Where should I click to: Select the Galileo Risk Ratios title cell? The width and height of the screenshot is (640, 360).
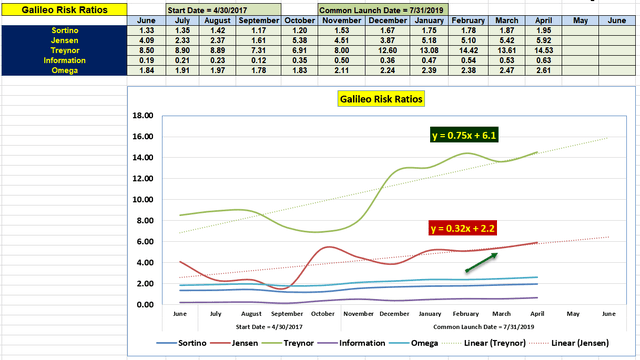click(x=64, y=10)
